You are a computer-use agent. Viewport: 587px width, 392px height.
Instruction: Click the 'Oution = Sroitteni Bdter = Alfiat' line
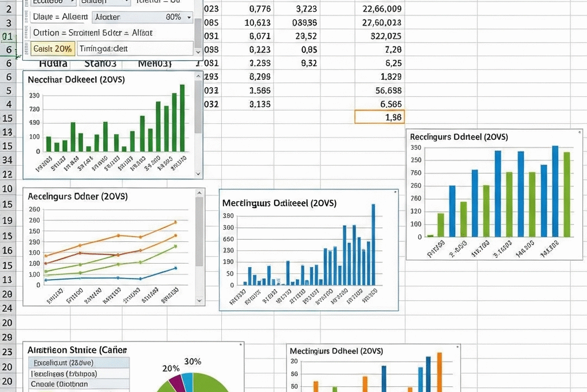93,33
